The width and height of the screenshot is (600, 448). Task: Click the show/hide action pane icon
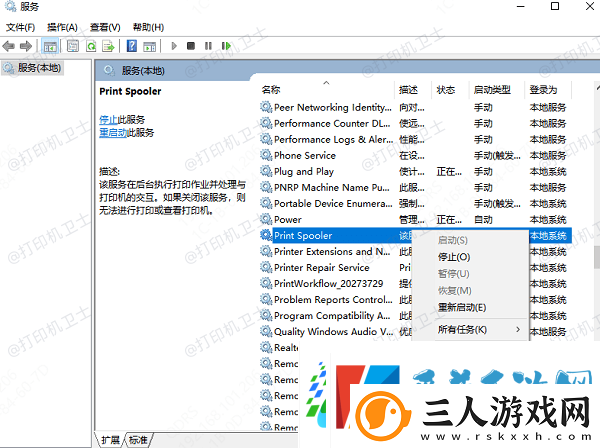click(x=150, y=46)
